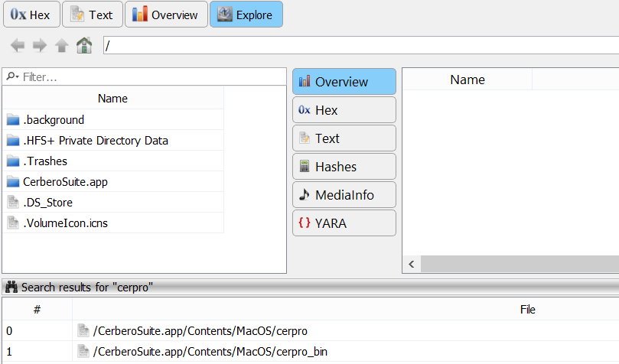Open the YARA view

344,223
